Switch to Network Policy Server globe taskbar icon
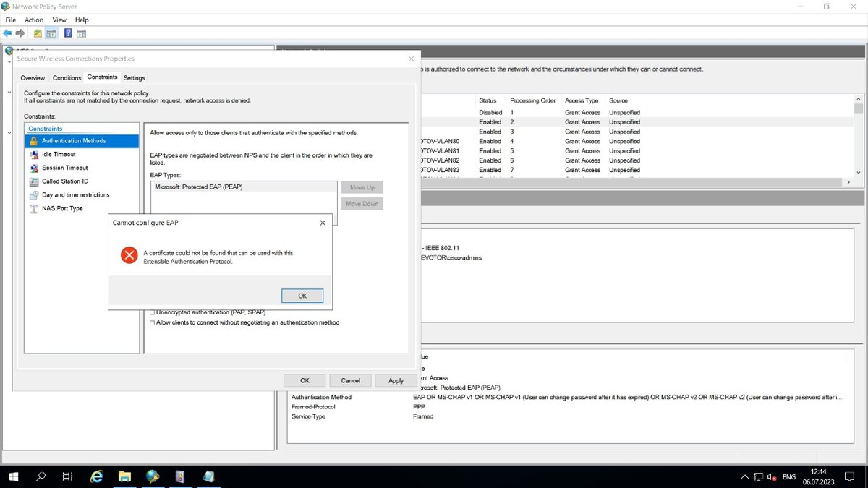The height and width of the screenshot is (488, 868). pyautogui.click(x=152, y=476)
